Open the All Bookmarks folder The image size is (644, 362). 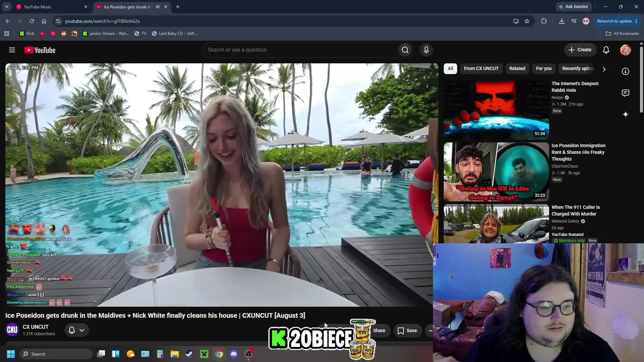point(622,34)
